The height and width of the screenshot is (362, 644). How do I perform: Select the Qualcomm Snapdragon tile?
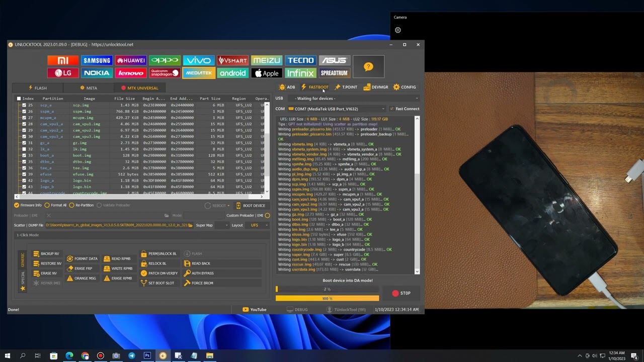tap(165, 73)
